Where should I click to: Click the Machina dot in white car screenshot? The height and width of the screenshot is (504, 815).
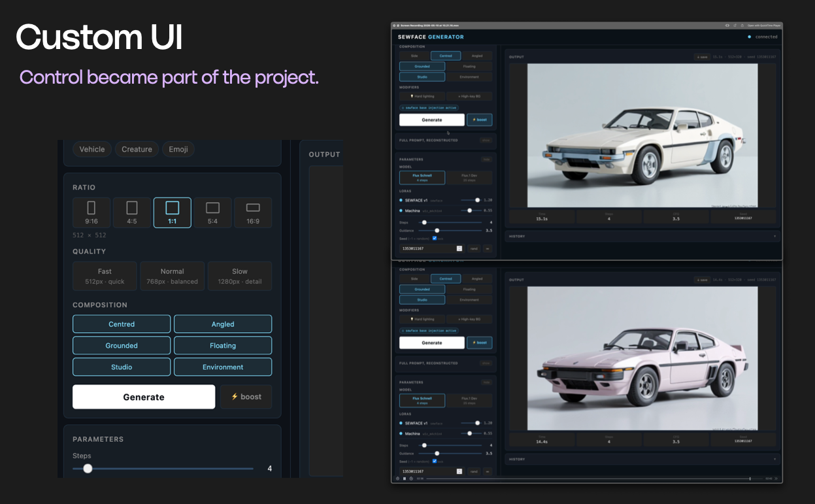coord(401,210)
